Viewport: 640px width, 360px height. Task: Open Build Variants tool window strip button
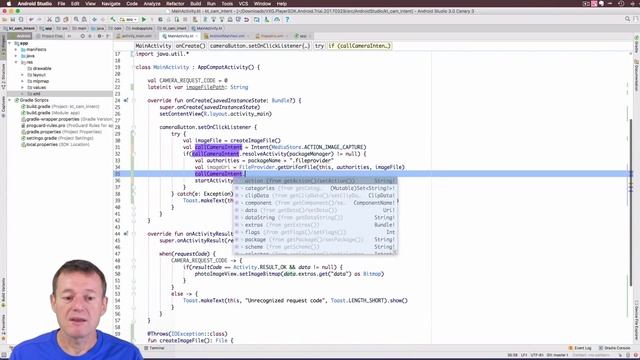pyautogui.click(x=3, y=293)
